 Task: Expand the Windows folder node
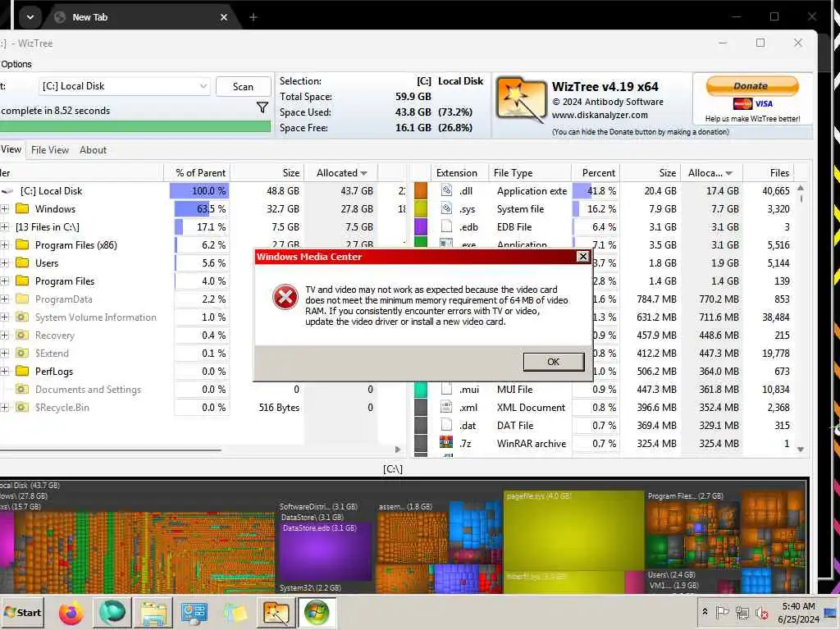click(4, 209)
